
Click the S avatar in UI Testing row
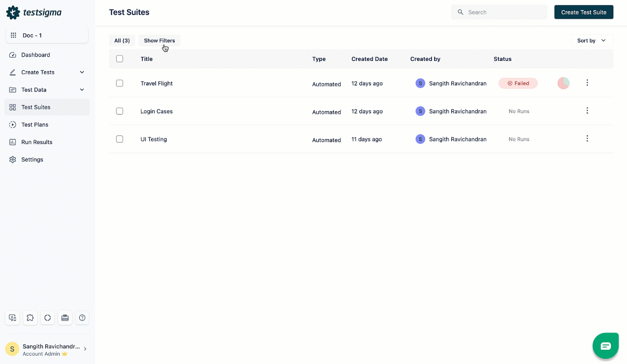(420, 139)
